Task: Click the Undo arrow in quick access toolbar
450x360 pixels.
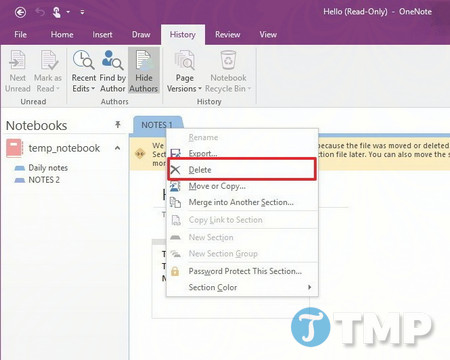Action: coord(40,13)
